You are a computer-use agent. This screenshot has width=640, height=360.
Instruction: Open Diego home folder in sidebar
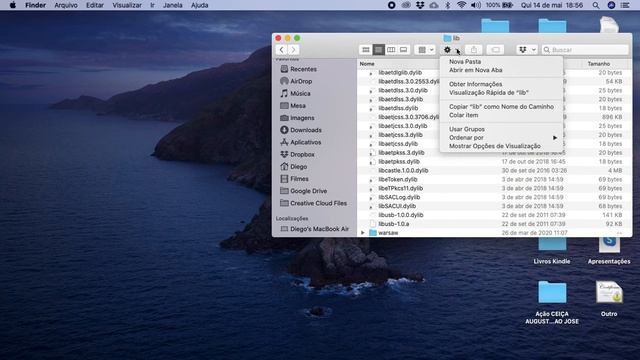pyautogui.click(x=298, y=167)
